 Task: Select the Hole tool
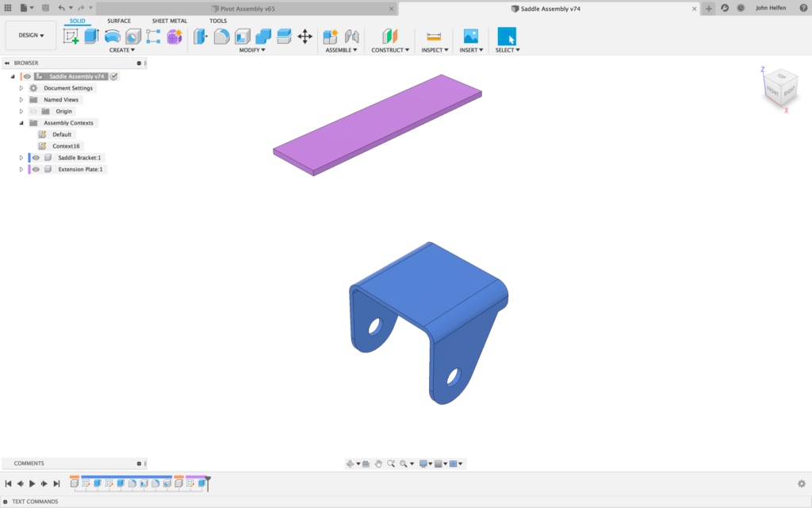coord(132,36)
